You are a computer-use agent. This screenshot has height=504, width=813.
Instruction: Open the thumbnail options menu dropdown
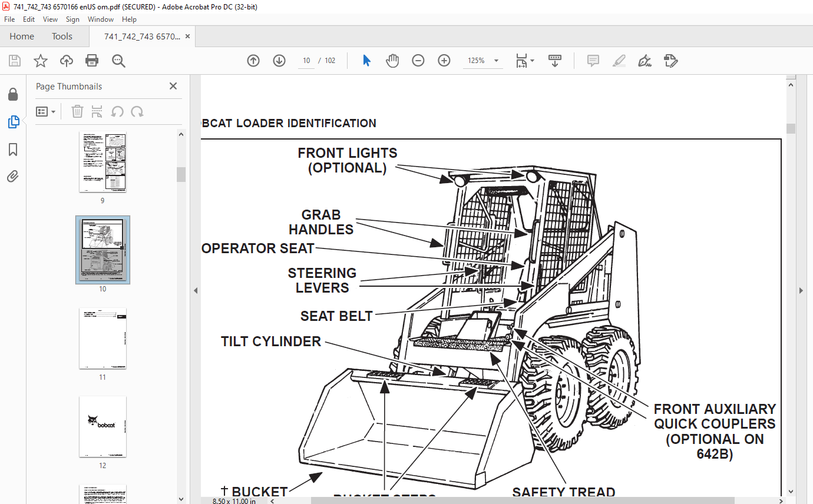[x=46, y=111]
